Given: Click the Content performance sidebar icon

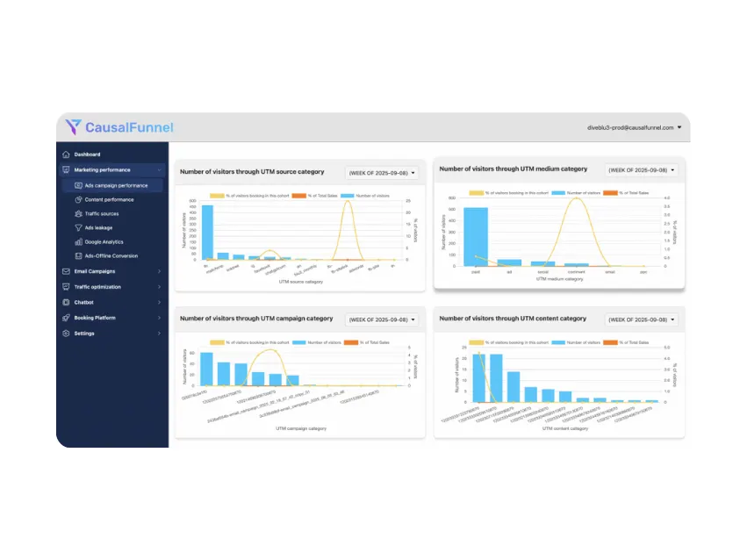Looking at the screenshot, I should pos(78,199).
